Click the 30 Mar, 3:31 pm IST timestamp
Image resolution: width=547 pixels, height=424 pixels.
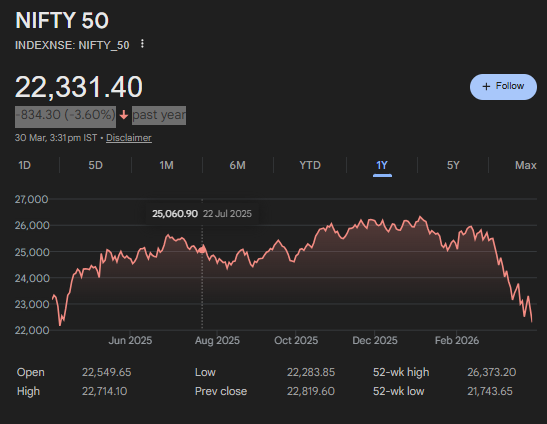tap(56, 138)
